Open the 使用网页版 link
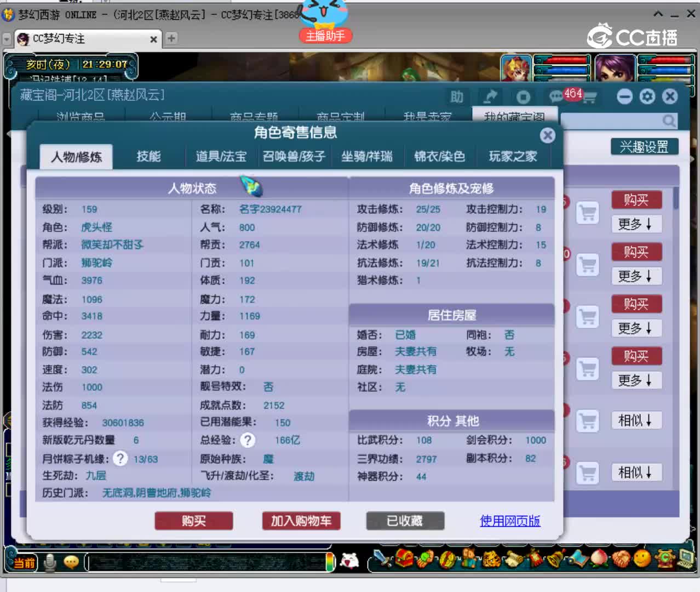Viewport: 700px width, 592px height. tap(510, 521)
